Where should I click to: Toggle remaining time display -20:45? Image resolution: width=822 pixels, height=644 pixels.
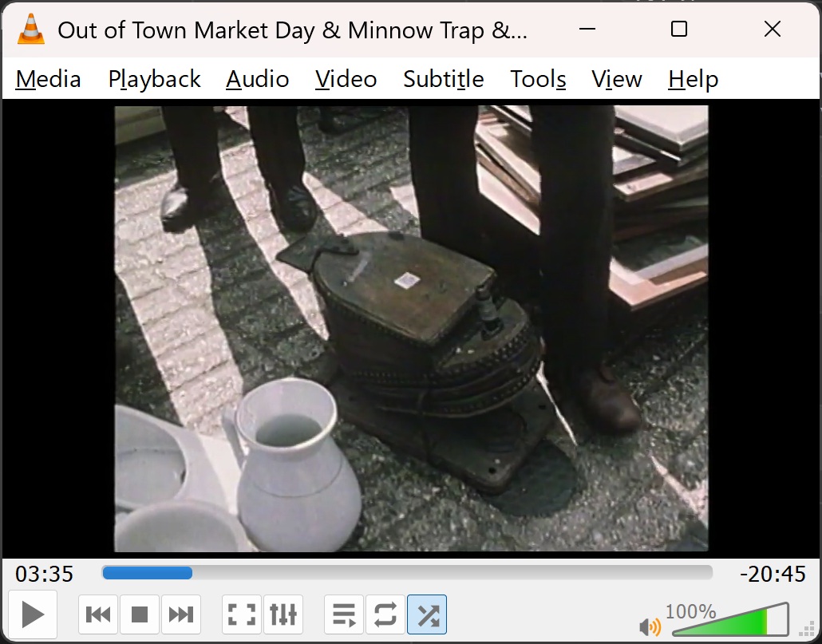point(773,574)
